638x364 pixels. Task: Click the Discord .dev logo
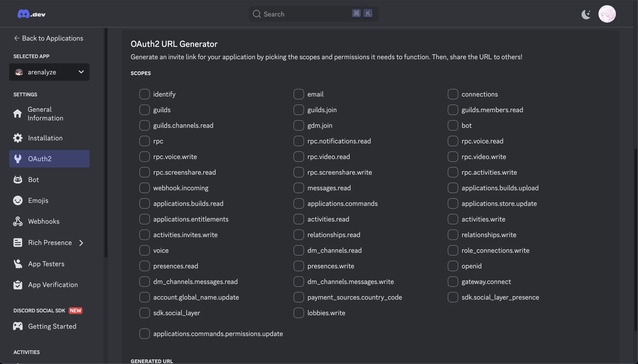(x=31, y=14)
